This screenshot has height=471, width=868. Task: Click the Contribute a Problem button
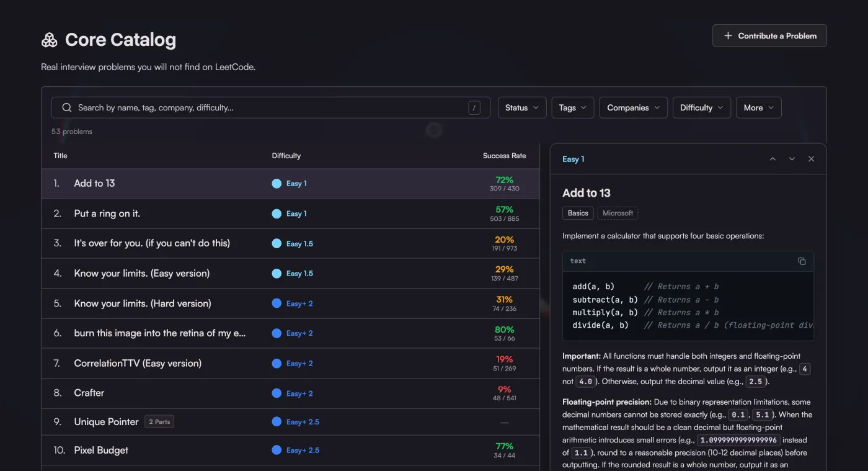[x=769, y=36]
